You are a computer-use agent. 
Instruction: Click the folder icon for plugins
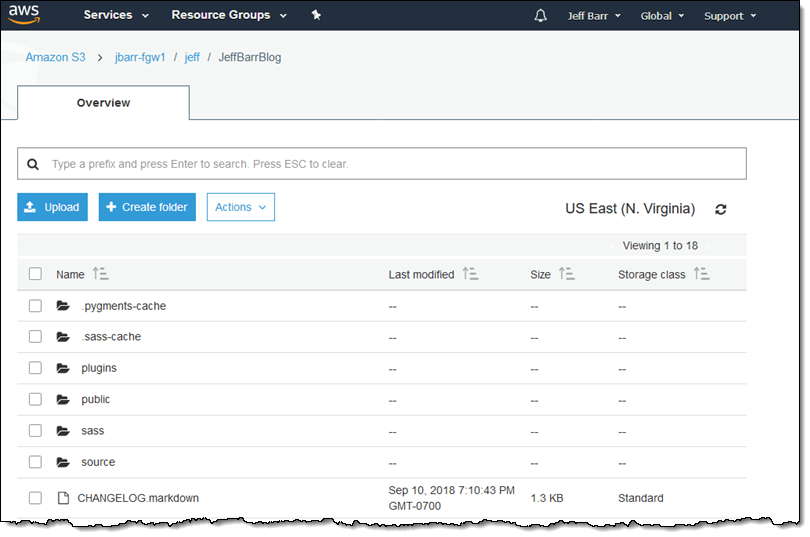63,368
